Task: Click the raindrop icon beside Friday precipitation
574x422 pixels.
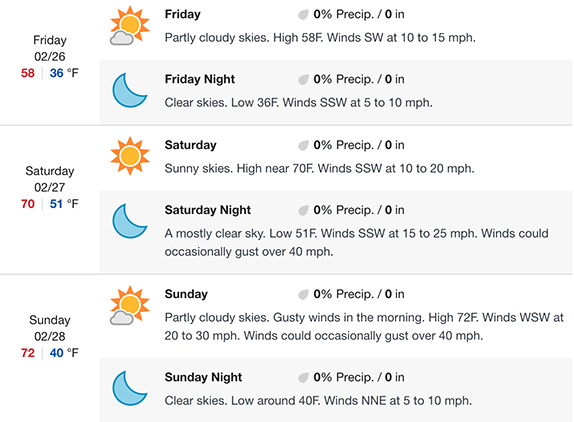Action: (303, 15)
